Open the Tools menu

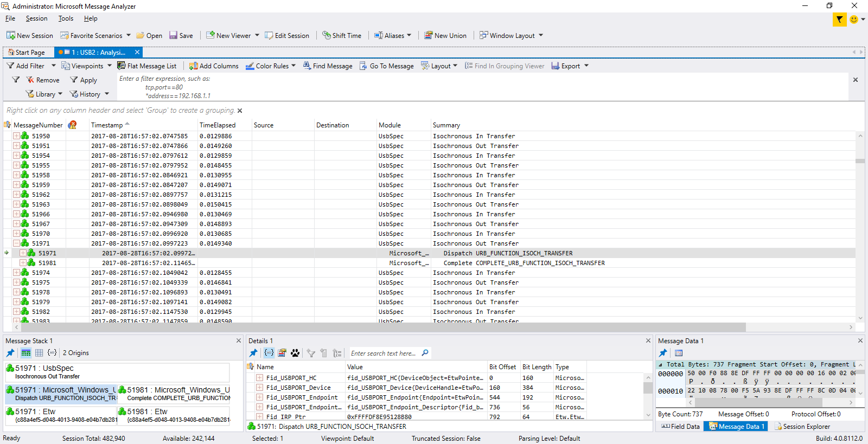66,18
